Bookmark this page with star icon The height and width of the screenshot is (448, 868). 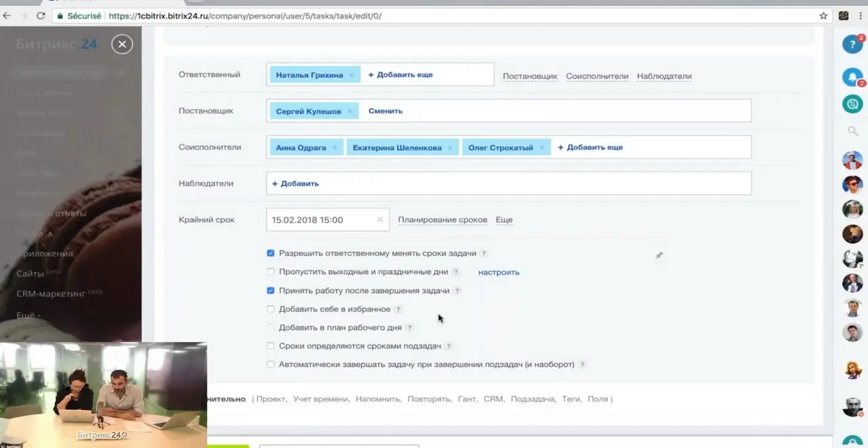point(823,16)
